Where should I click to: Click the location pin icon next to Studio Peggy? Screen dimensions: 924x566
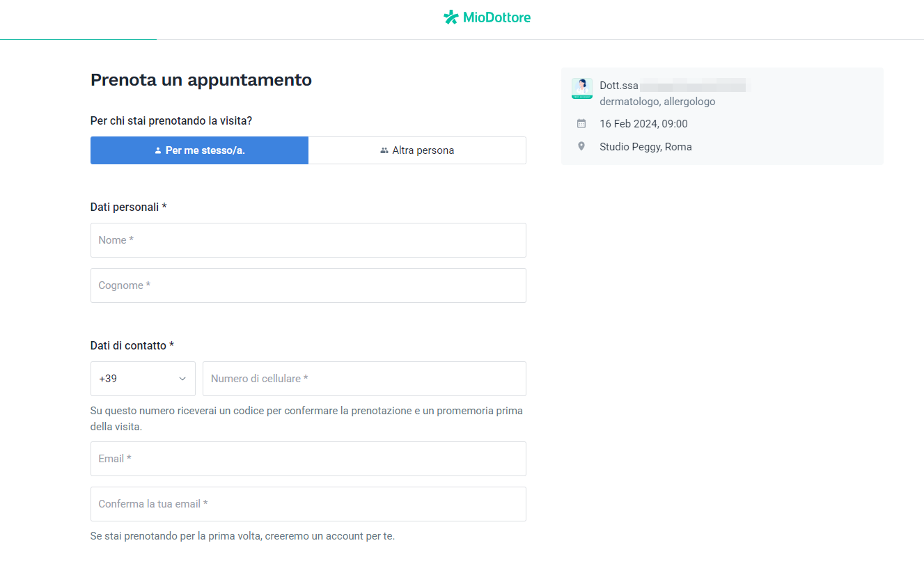coord(581,146)
